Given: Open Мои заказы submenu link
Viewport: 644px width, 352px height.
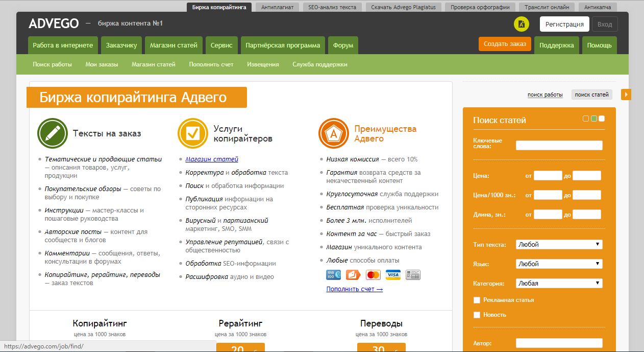Looking at the screenshot, I should pos(102,64).
